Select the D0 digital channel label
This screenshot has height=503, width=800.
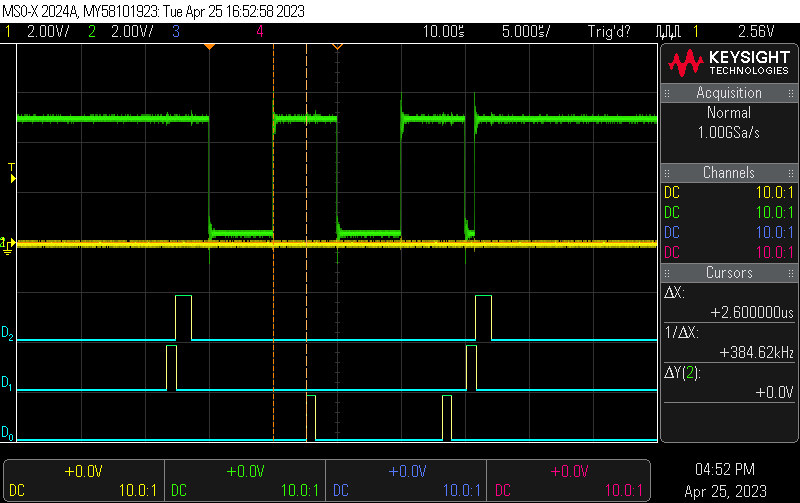point(7,433)
